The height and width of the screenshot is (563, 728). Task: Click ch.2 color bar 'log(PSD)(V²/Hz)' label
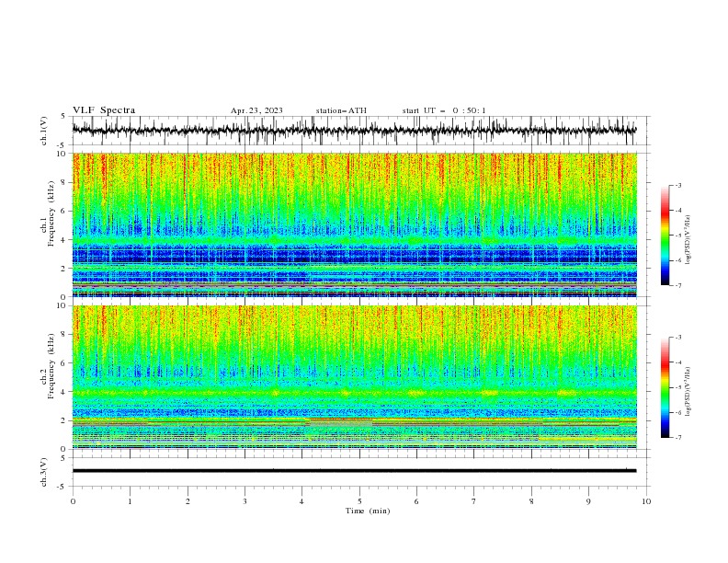click(x=688, y=391)
